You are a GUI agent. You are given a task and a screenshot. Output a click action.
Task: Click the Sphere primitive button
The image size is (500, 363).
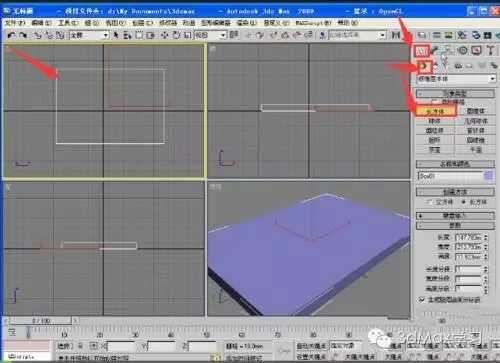tap(435, 121)
